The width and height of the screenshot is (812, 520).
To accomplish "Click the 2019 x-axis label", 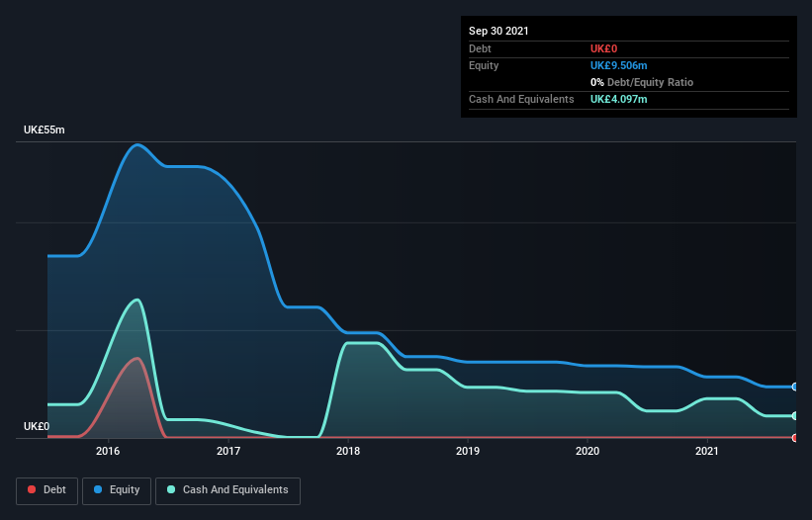I will (468, 451).
